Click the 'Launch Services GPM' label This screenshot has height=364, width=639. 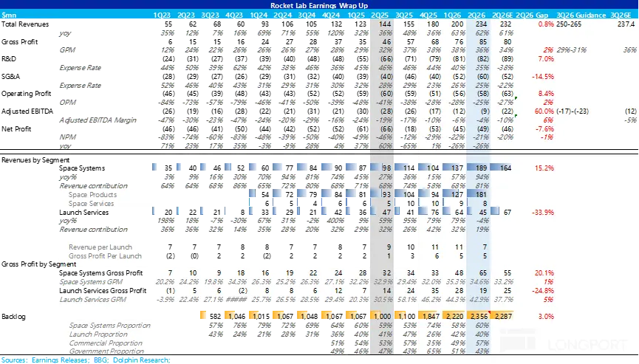92,300
